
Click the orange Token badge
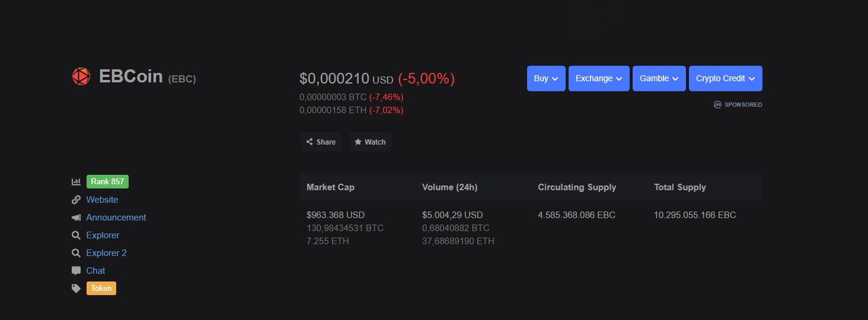[101, 289]
